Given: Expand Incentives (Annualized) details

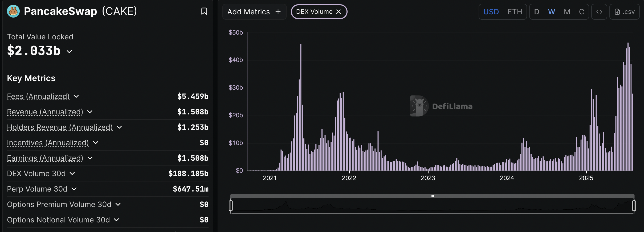Looking at the screenshot, I should (x=96, y=143).
